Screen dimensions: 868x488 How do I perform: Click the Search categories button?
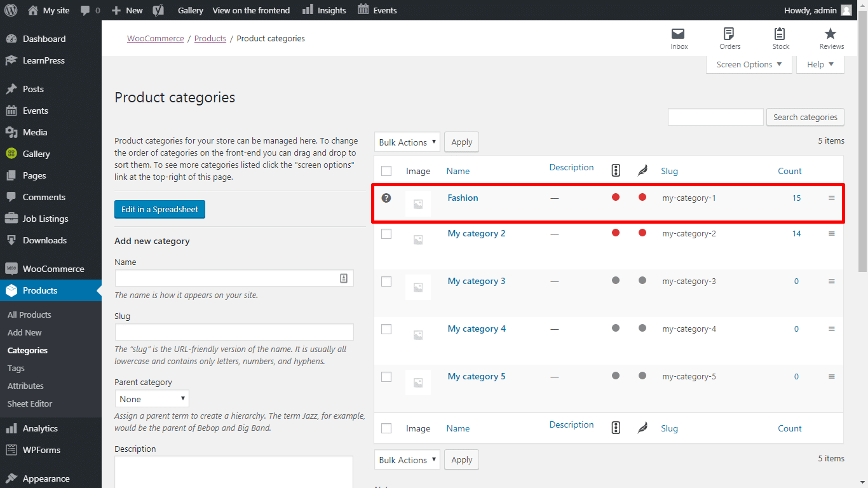click(805, 117)
